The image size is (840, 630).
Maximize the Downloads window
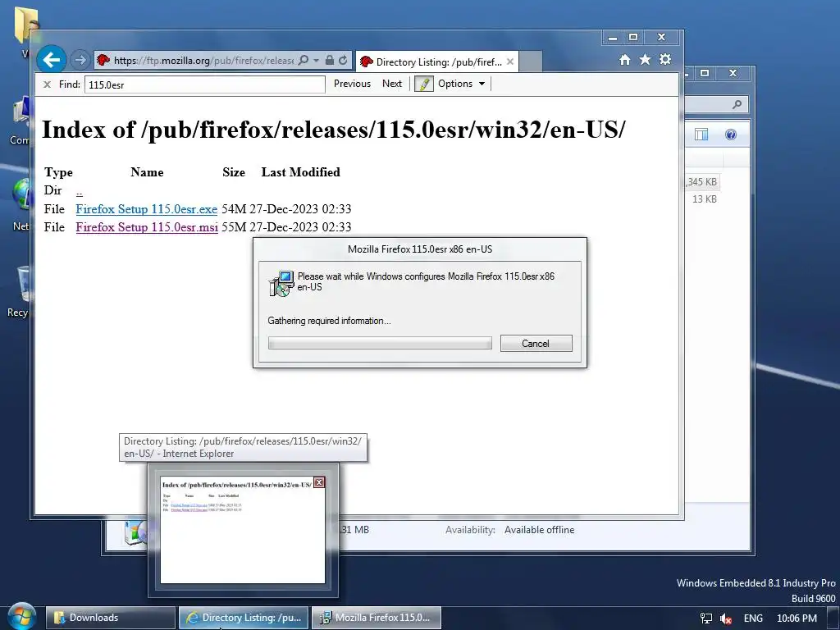pos(705,73)
